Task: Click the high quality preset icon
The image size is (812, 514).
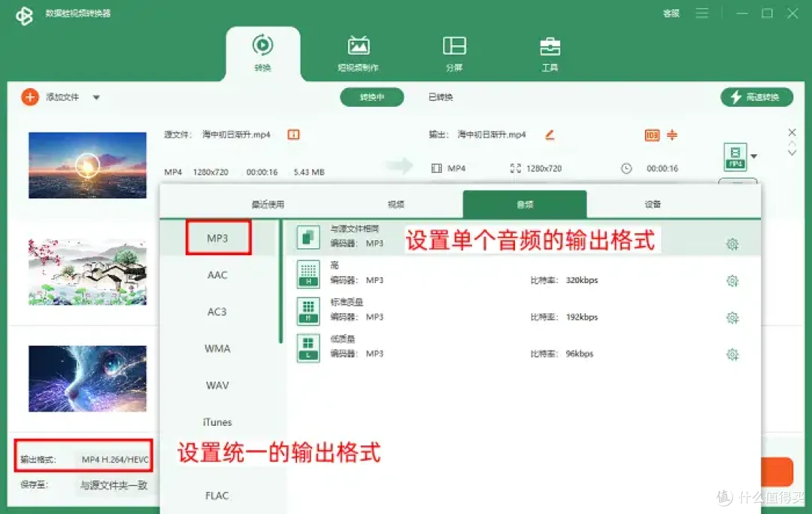Action: 308,274
